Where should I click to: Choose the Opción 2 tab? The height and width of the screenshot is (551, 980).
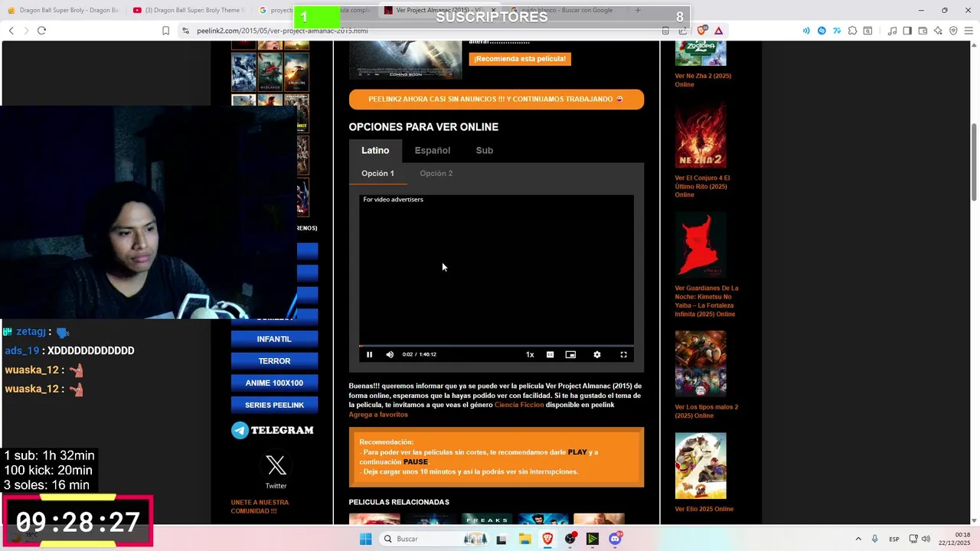point(436,174)
